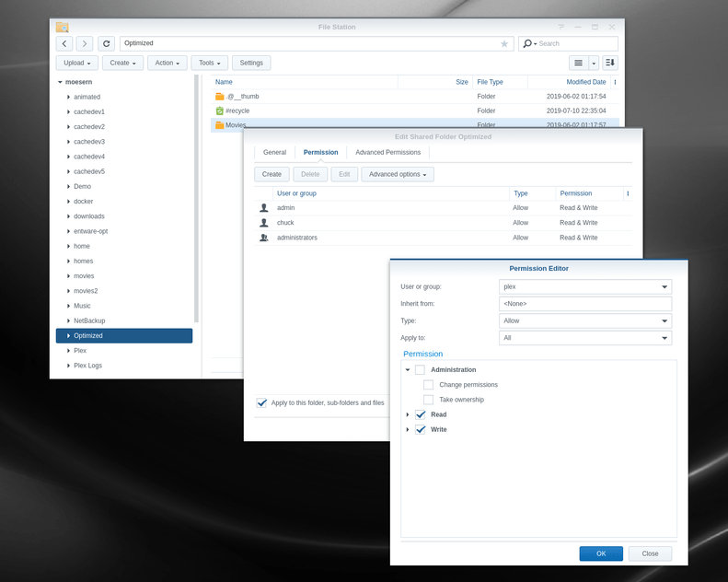The image size is (728, 582).
Task: Open the permission list column options menu
Action: (x=628, y=193)
